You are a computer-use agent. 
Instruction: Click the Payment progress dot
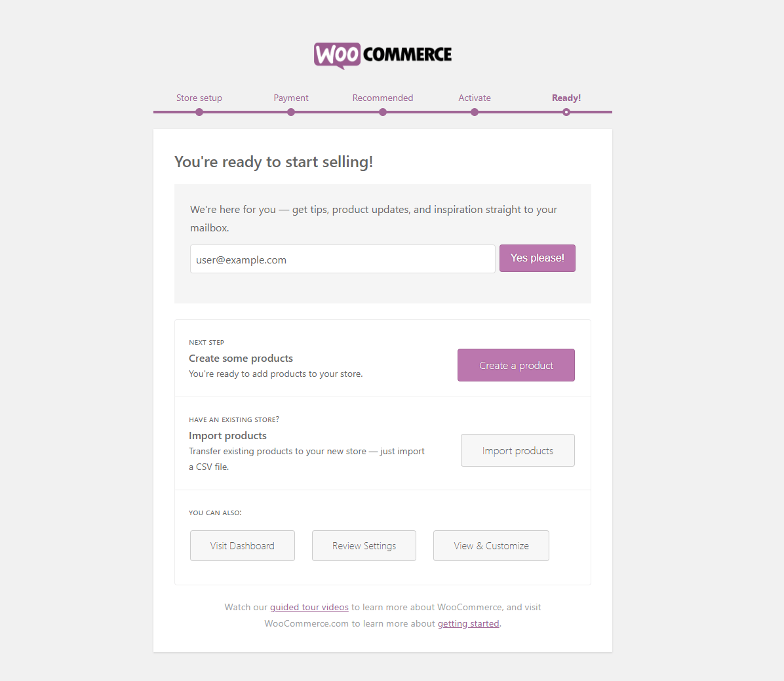pos(291,113)
